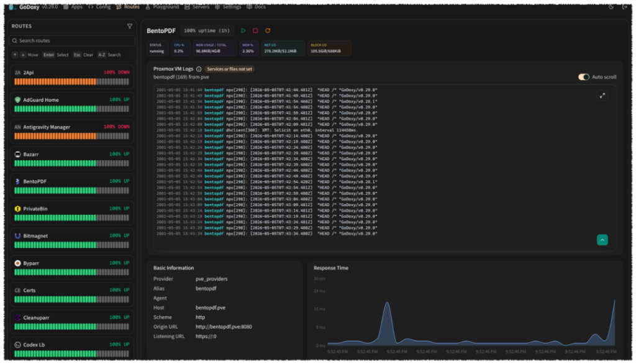Open the Apps menu item
636x364 pixels.
coord(73,7)
